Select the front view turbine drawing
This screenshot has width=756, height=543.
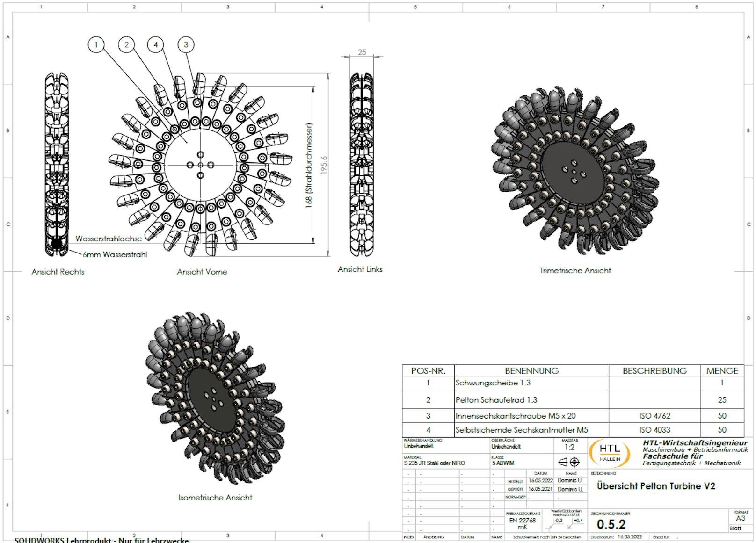click(200, 165)
